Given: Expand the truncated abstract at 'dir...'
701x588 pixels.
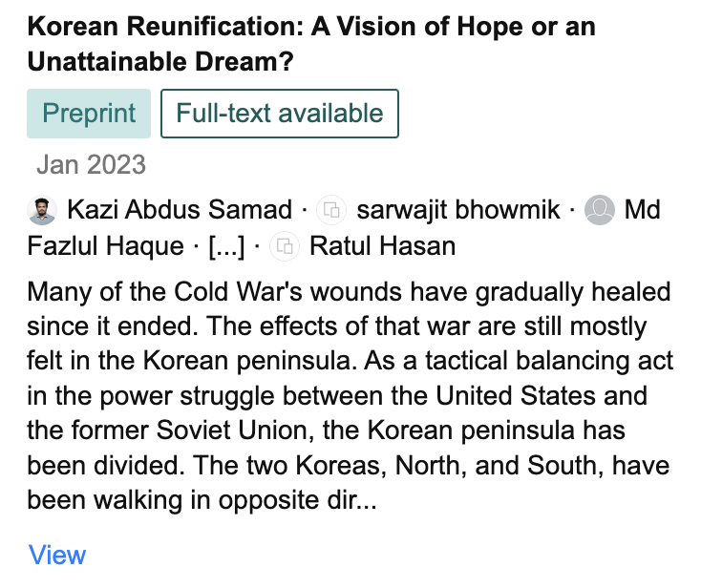Looking at the screenshot, I should pyautogui.click(x=357, y=500).
